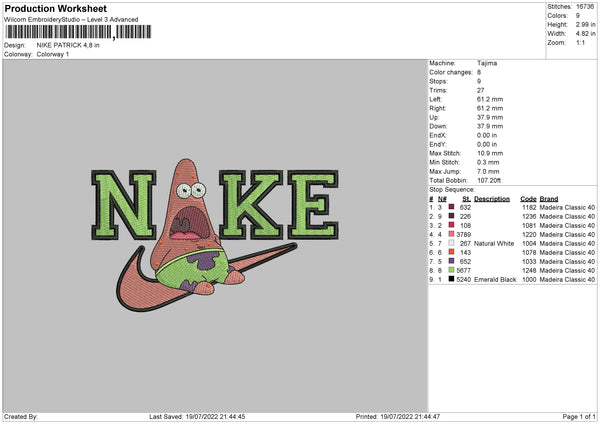Select the height value "2.99 in"
The width and height of the screenshot is (600, 424).
pyautogui.click(x=585, y=24)
